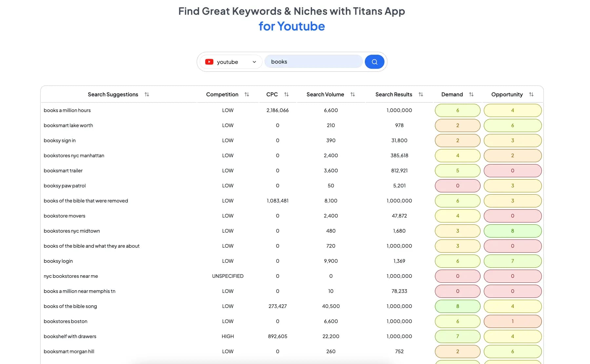
Task: Sort by Competition arrows icon
Action: click(x=247, y=94)
